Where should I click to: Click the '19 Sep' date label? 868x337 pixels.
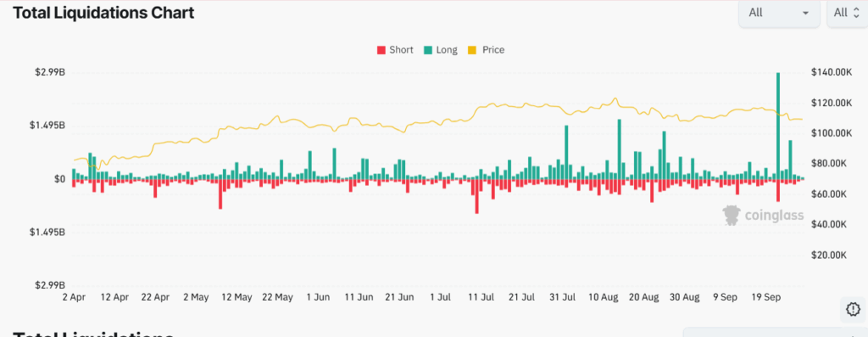tap(765, 298)
